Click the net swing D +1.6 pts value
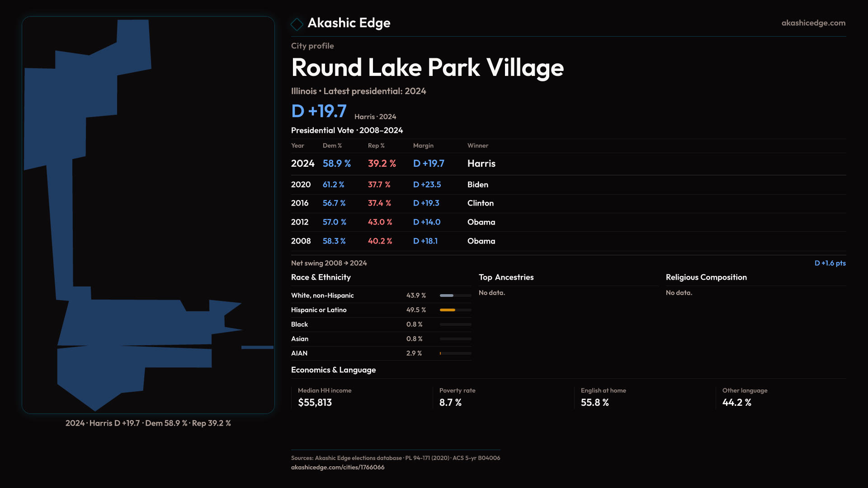Image resolution: width=868 pixels, height=488 pixels. click(x=830, y=263)
